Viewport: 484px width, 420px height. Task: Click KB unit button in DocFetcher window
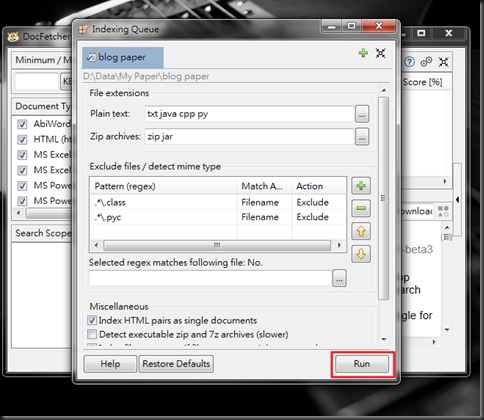click(x=66, y=81)
